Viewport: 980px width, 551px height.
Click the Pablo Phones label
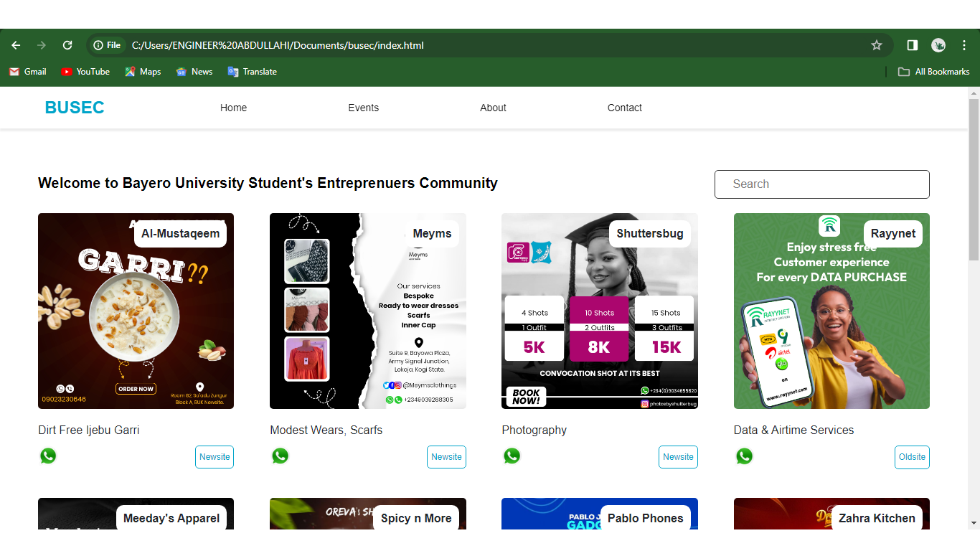coord(646,518)
